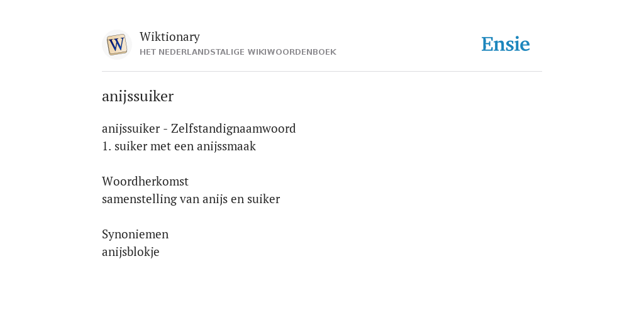This screenshot has height=322, width=644.
Task: Click the synonym anijsblokje
Action: (131, 252)
